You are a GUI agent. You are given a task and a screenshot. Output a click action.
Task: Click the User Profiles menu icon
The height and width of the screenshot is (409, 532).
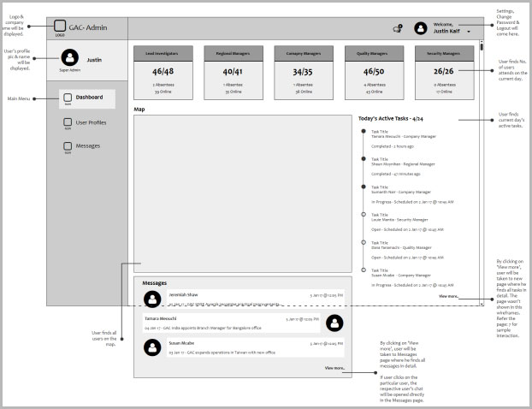tap(68, 122)
